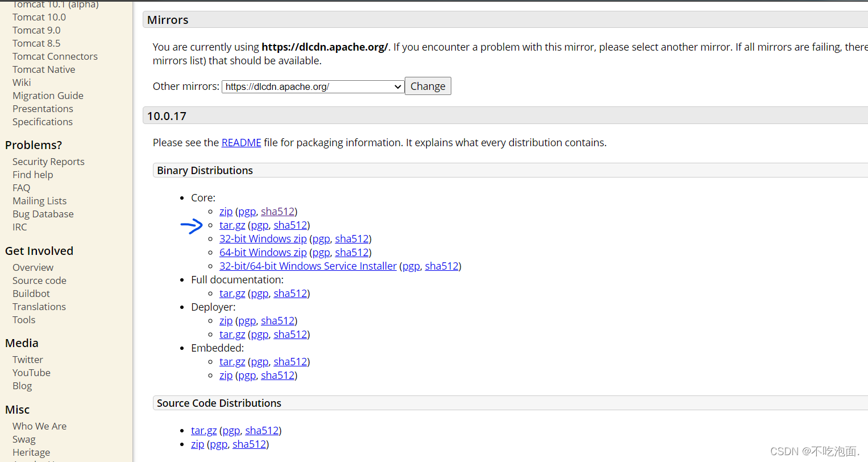This screenshot has height=462, width=868.
Task: Open sha512 for the Source Code zip
Action: (x=249, y=444)
